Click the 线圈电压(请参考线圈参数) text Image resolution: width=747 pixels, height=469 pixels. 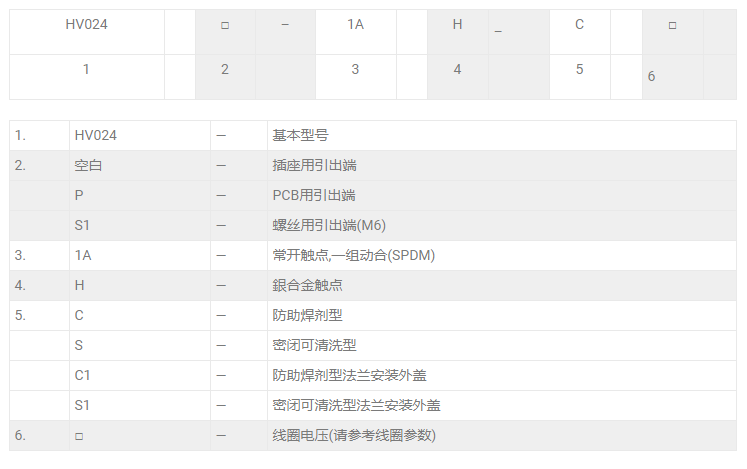click(353, 435)
